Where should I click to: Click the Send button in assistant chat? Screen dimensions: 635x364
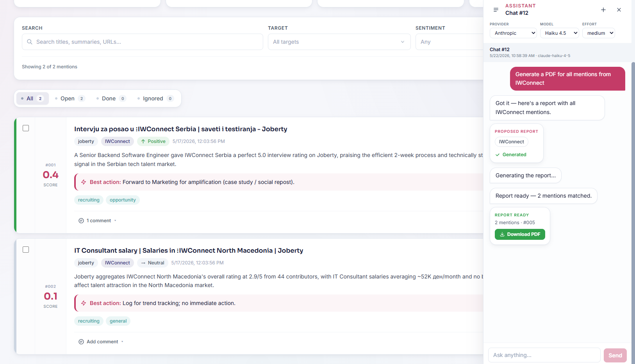(x=615, y=355)
